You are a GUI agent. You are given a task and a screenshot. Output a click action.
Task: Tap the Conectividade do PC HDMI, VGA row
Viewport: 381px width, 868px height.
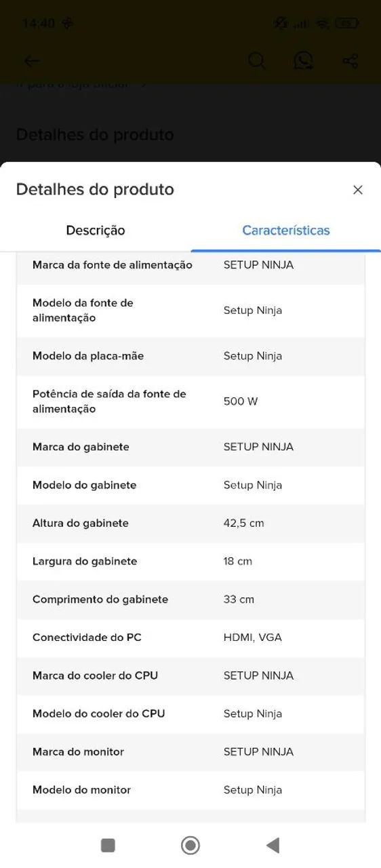[190, 637]
